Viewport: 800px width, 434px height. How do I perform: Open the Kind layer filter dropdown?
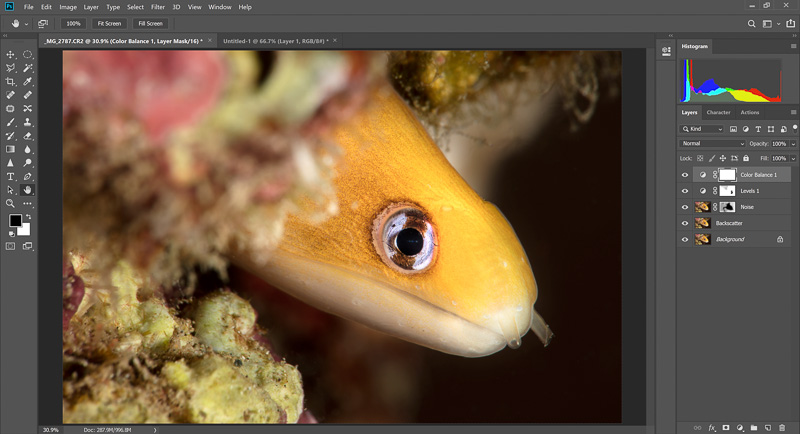(702, 129)
